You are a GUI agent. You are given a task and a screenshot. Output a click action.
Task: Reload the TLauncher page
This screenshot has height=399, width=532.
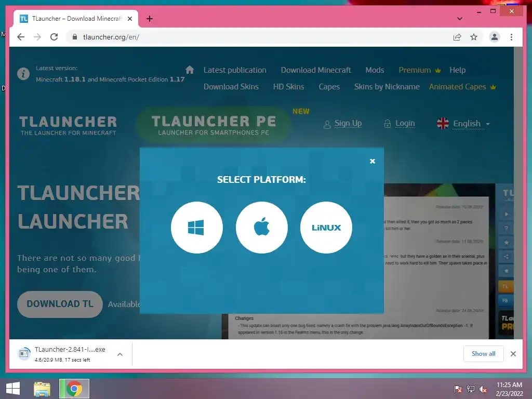click(x=54, y=37)
